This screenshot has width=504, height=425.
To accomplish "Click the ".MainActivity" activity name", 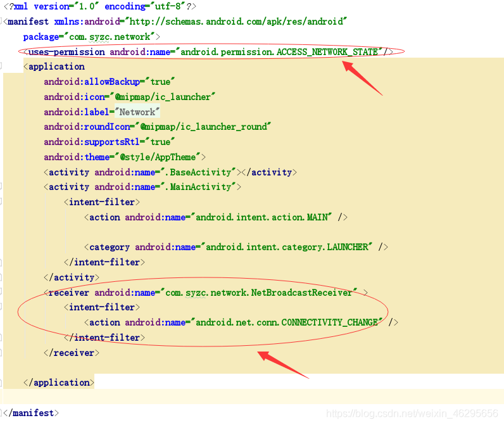I will [x=198, y=187].
